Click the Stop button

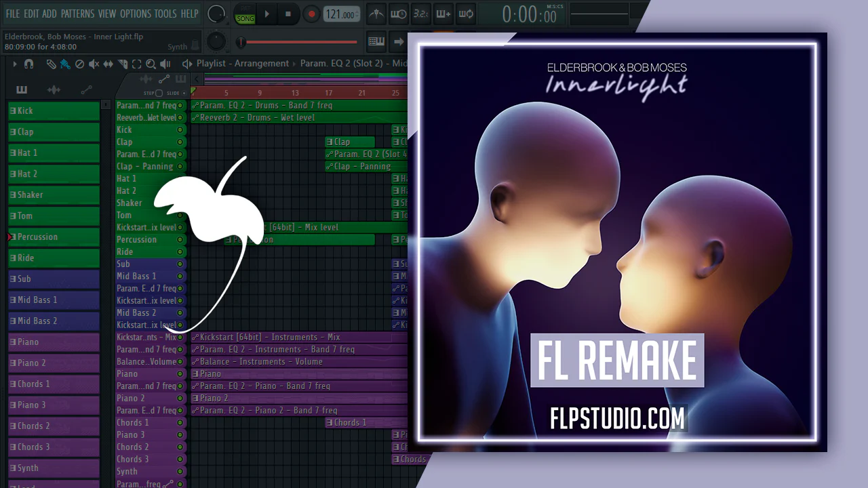[288, 14]
